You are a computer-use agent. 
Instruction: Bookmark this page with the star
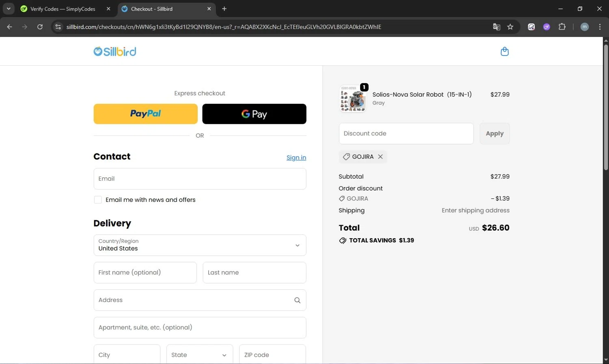(x=510, y=27)
